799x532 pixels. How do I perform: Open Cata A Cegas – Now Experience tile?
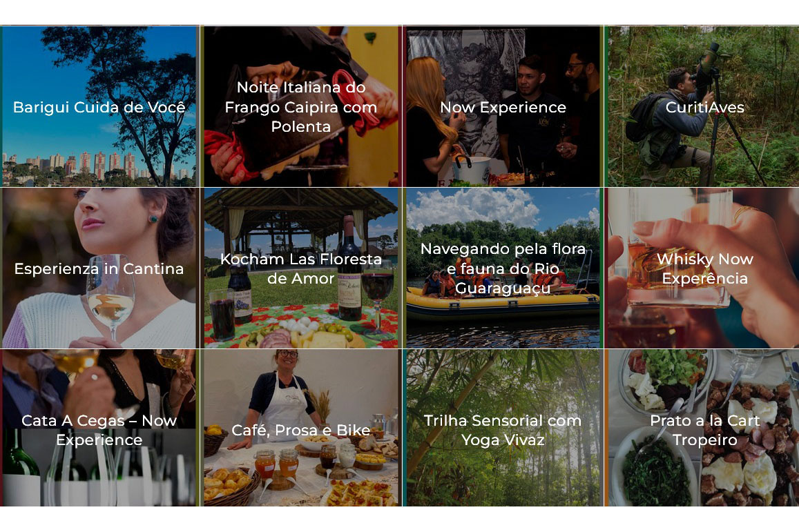[99, 428]
